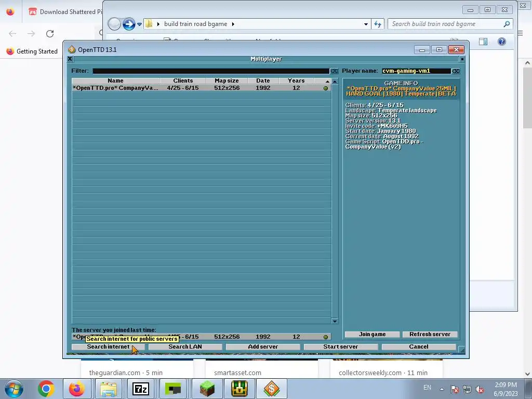Click the network tray icon

[x=467, y=389]
